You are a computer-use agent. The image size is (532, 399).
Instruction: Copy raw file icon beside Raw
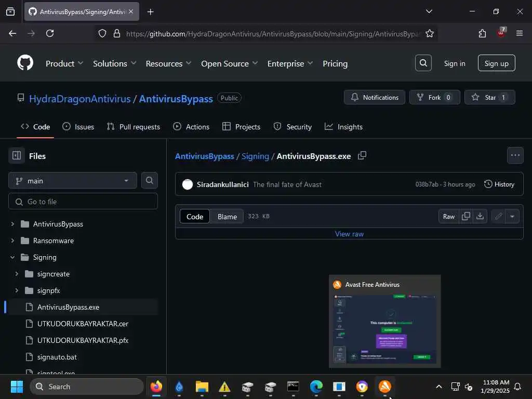click(x=466, y=216)
